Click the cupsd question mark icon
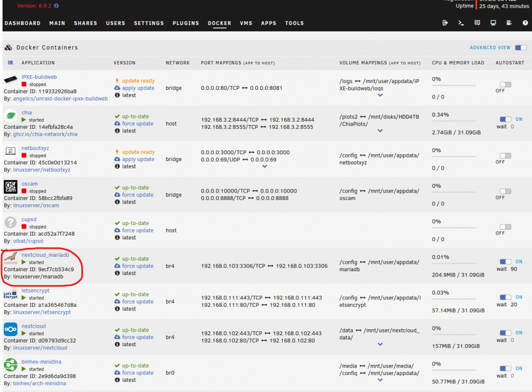532x392 pixels. (11, 222)
